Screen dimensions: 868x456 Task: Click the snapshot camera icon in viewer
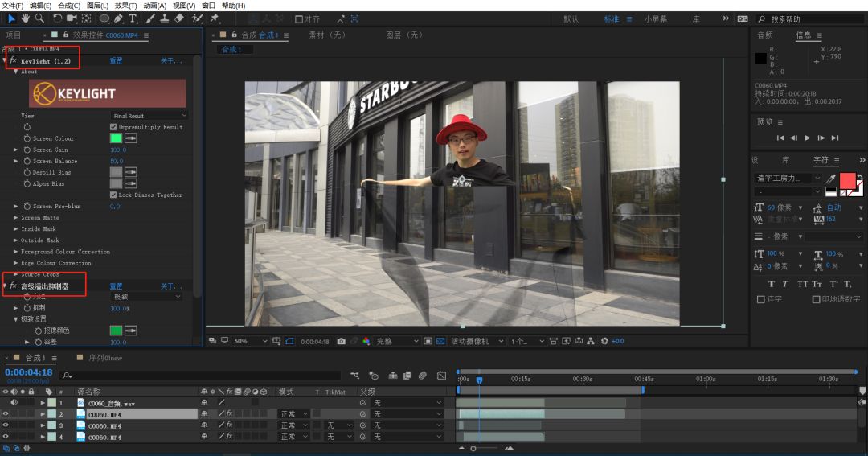[x=341, y=341]
